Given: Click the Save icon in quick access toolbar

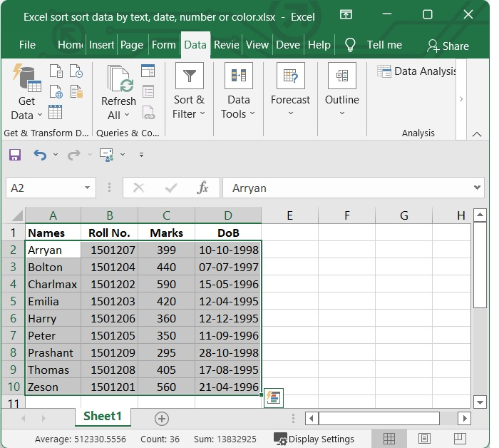Looking at the screenshot, I should pyautogui.click(x=15, y=155).
